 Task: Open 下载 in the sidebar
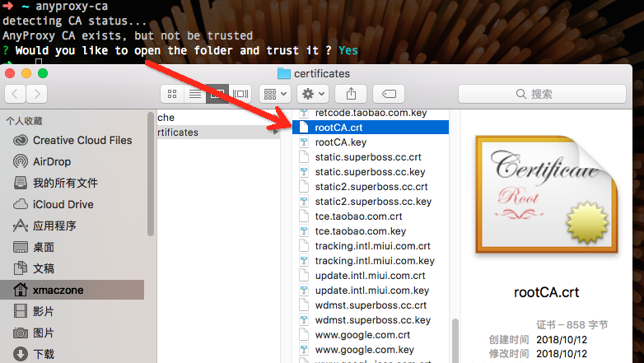click(x=72, y=354)
